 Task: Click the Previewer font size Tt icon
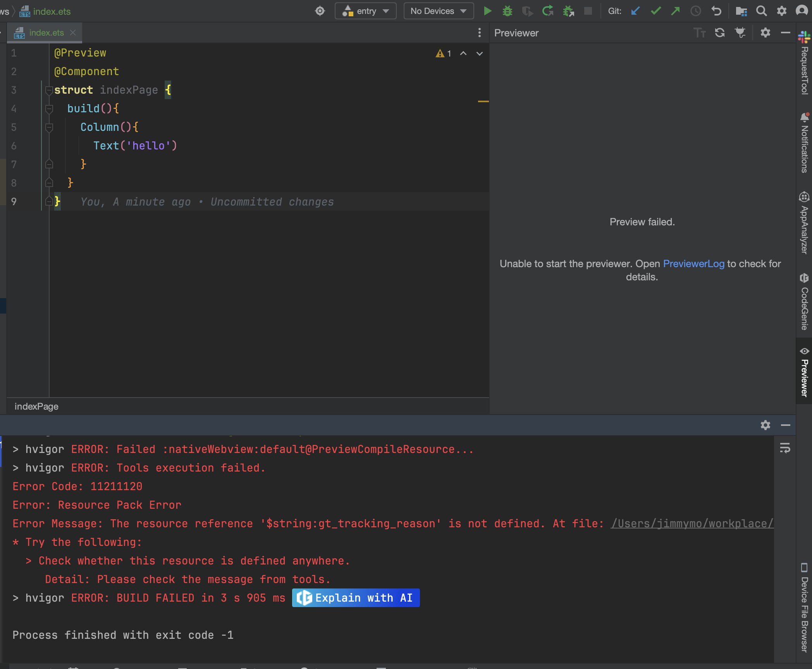(700, 33)
